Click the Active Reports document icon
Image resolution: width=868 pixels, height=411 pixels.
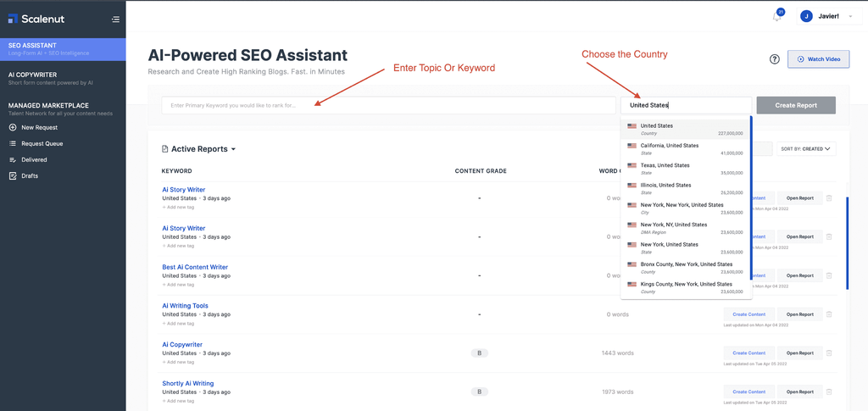coord(164,149)
